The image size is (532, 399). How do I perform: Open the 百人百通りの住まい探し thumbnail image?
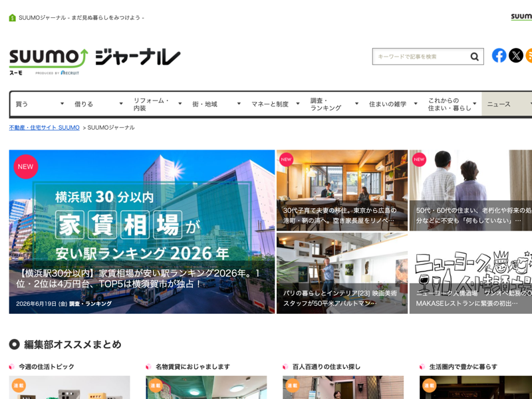(x=343, y=387)
